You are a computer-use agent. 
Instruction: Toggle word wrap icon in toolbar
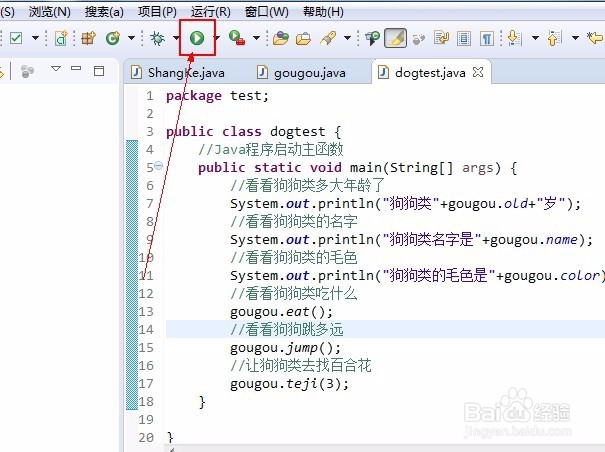(x=441, y=38)
